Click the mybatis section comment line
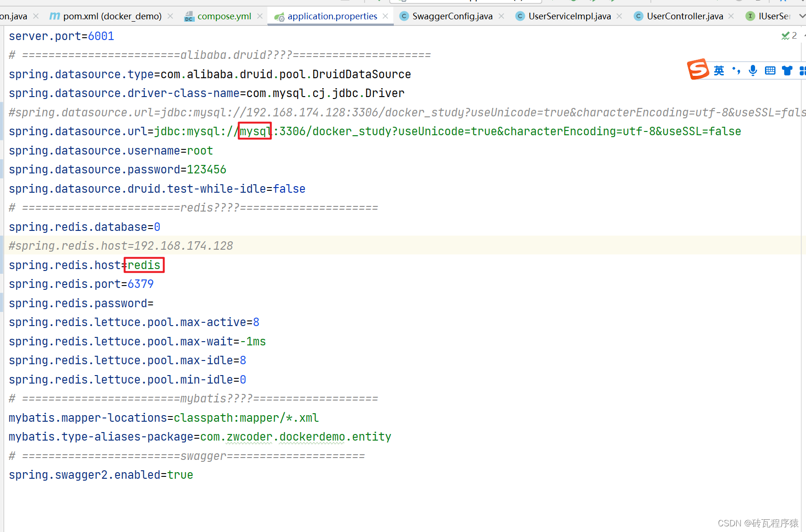The height and width of the screenshot is (532, 806). (193, 399)
